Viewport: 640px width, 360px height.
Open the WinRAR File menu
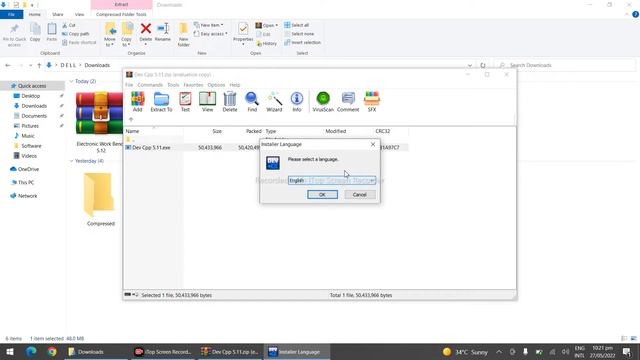pos(129,85)
